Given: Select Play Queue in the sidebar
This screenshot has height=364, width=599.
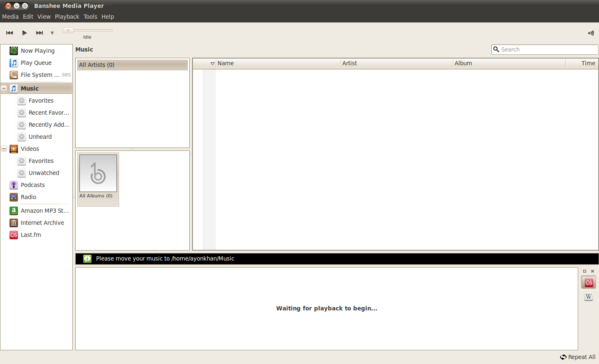Looking at the screenshot, I should pos(36,63).
